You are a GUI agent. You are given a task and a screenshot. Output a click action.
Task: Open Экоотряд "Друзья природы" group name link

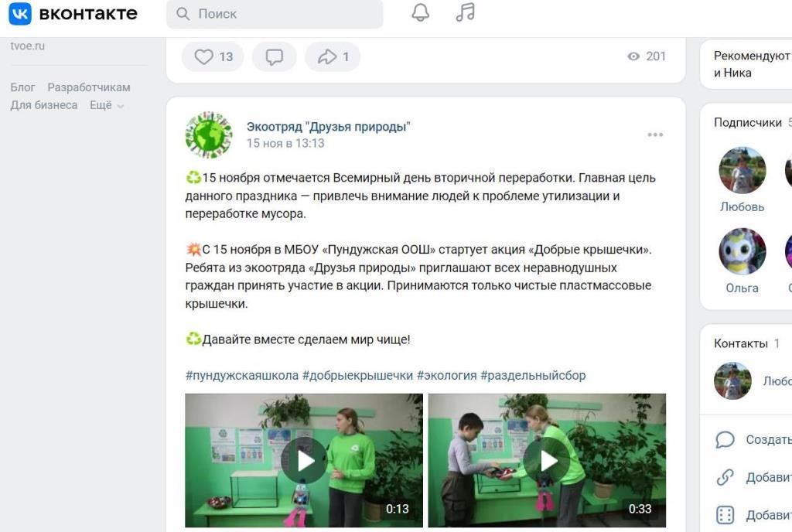point(328,127)
